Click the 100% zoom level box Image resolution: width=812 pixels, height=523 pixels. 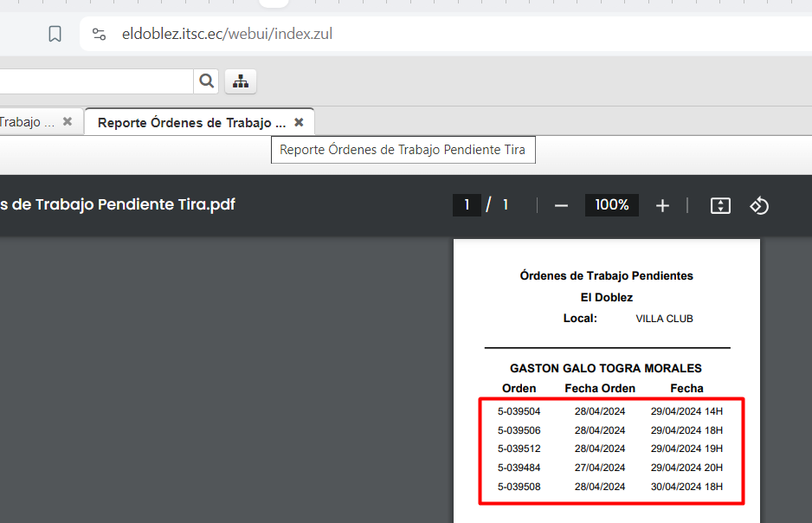pos(612,205)
